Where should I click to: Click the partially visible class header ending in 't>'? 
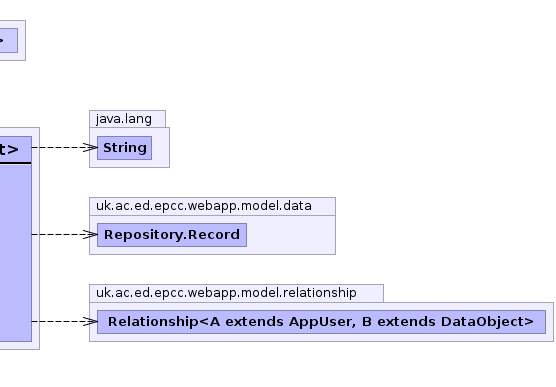pyautogui.click(x=16, y=149)
